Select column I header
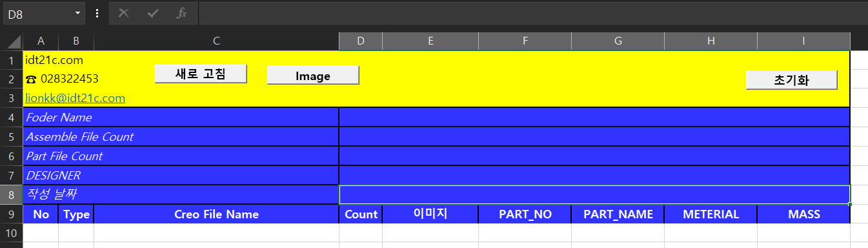 pyautogui.click(x=803, y=41)
